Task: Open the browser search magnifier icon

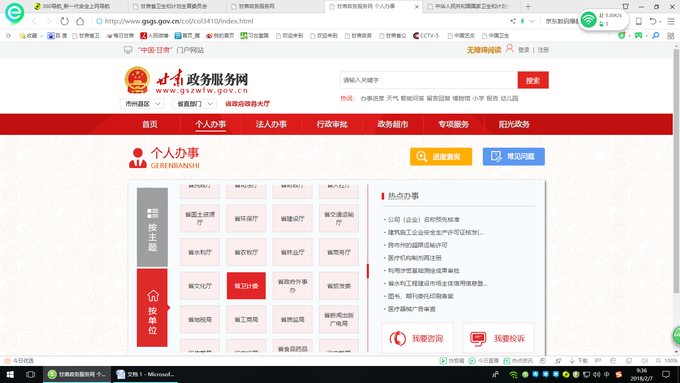Action: click(655, 36)
